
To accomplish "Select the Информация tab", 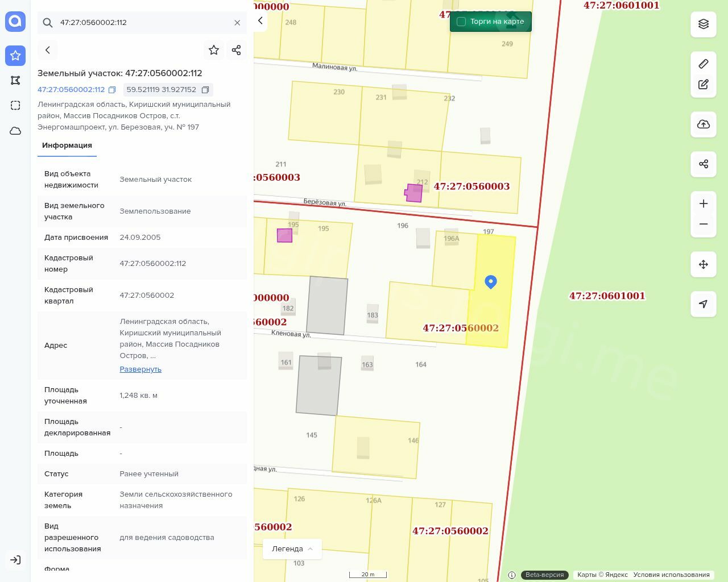I will click(67, 145).
